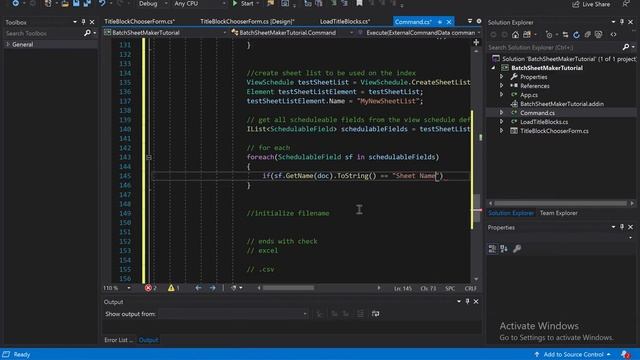Click the vertical scrollbar down arrow

click(476, 279)
